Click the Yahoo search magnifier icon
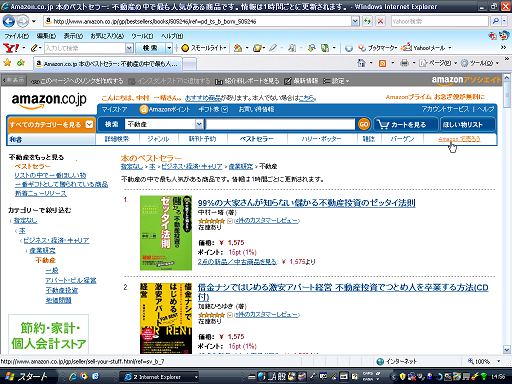The image size is (512, 384). click(496, 22)
